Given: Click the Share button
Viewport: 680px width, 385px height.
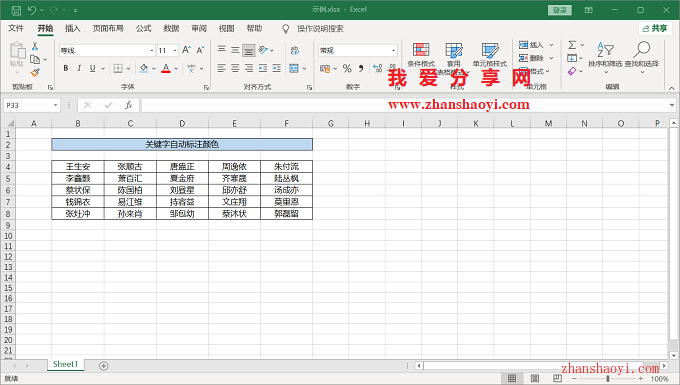Looking at the screenshot, I should 655,29.
